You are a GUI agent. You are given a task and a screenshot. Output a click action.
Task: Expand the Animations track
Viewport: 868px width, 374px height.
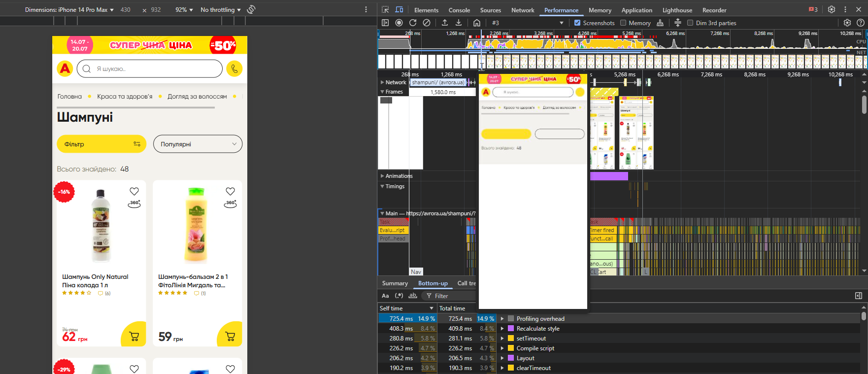(x=382, y=176)
